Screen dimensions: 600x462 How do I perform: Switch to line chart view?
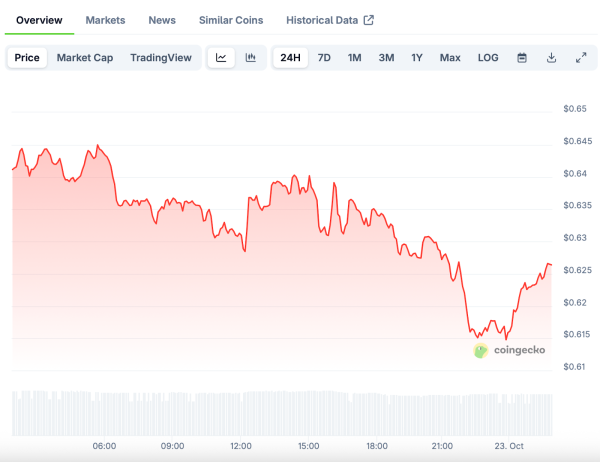(x=221, y=58)
